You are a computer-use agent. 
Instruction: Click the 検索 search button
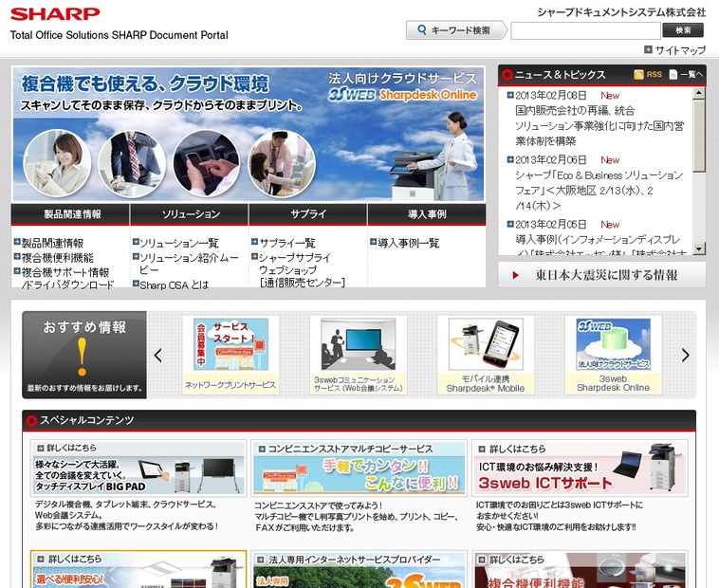coord(683,30)
